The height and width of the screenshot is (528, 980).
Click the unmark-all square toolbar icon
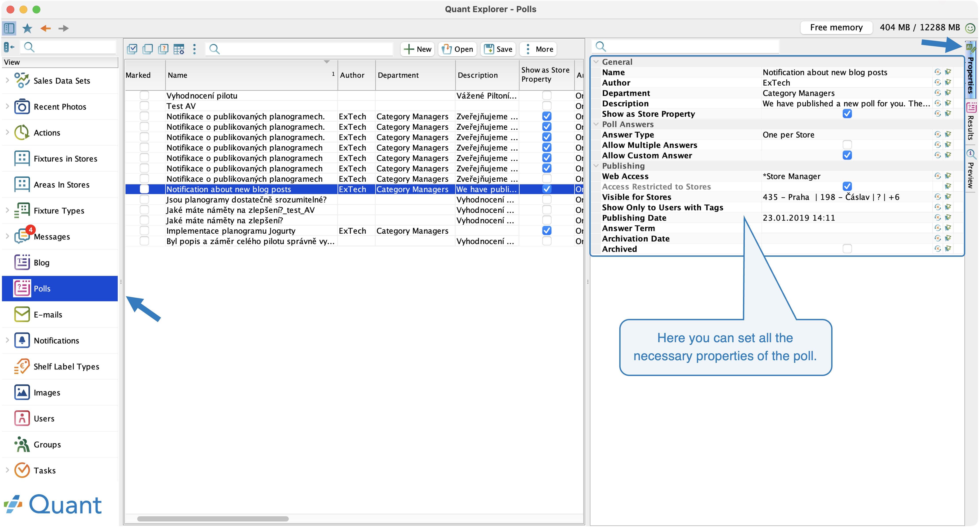(148, 49)
